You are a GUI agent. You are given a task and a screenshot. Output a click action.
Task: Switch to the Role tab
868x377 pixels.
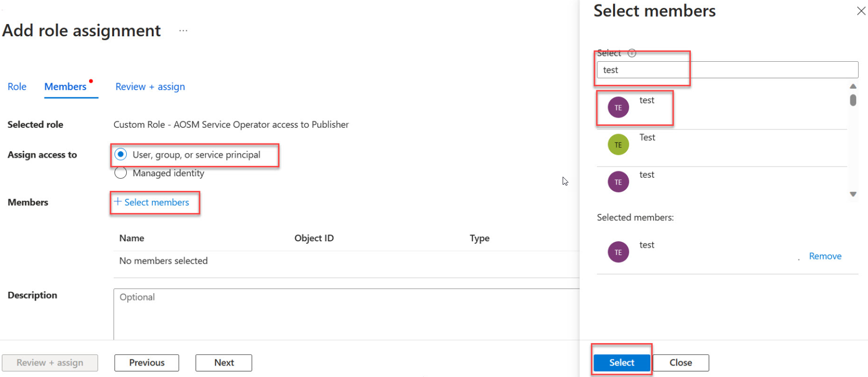coord(17,87)
